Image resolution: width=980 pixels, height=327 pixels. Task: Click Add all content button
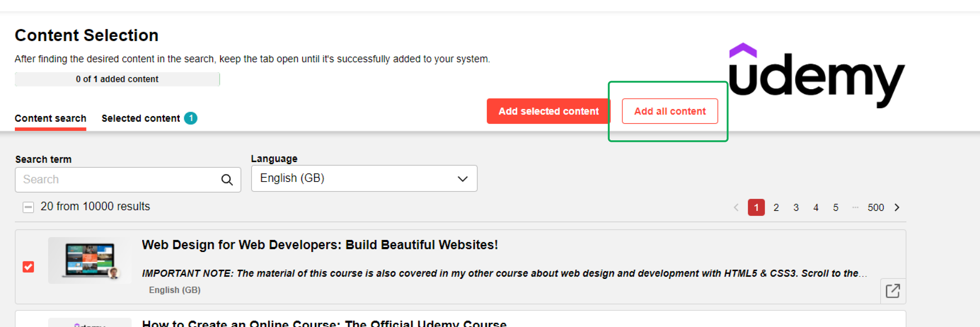coord(670,111)
